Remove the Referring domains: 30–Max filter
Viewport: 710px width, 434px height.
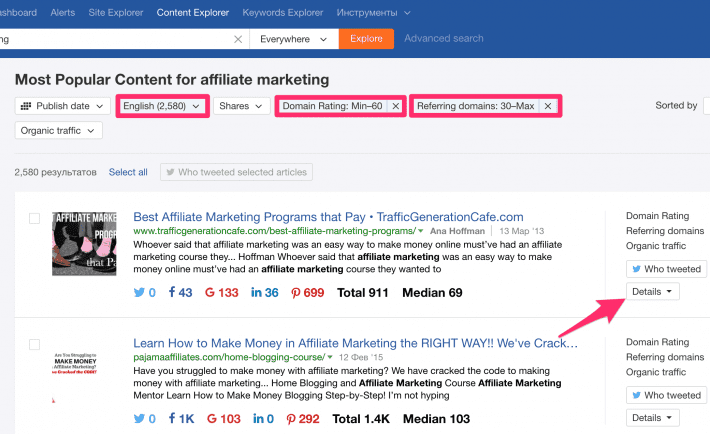(x=547, y=106)
